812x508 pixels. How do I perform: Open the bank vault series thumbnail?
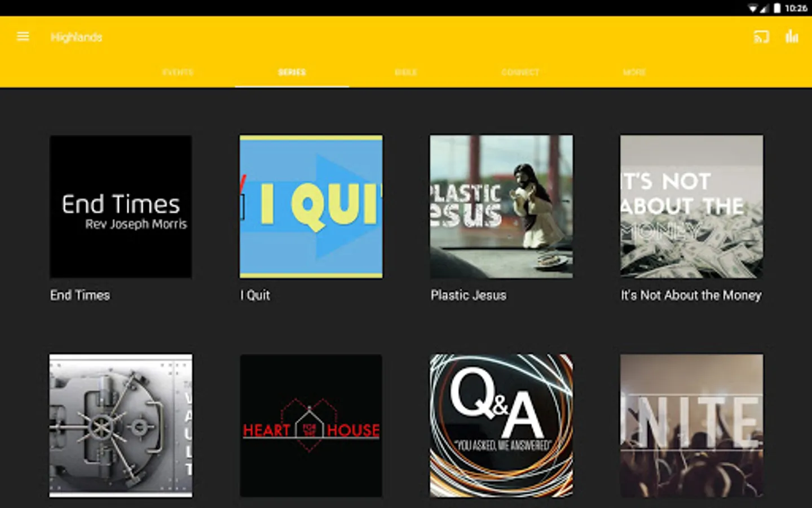tap(121, 426)
